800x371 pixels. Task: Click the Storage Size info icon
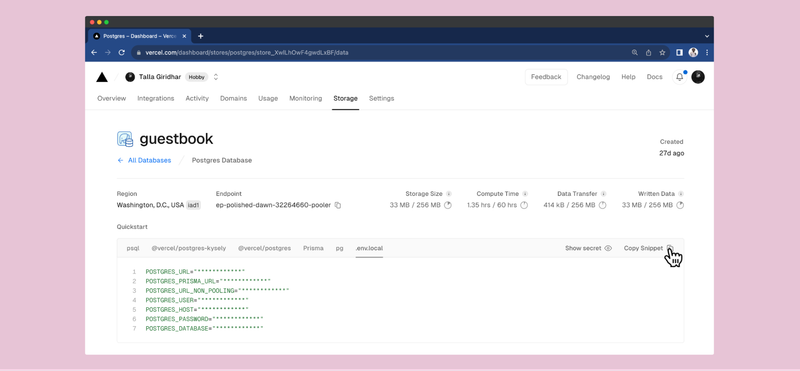pos(449,194)
